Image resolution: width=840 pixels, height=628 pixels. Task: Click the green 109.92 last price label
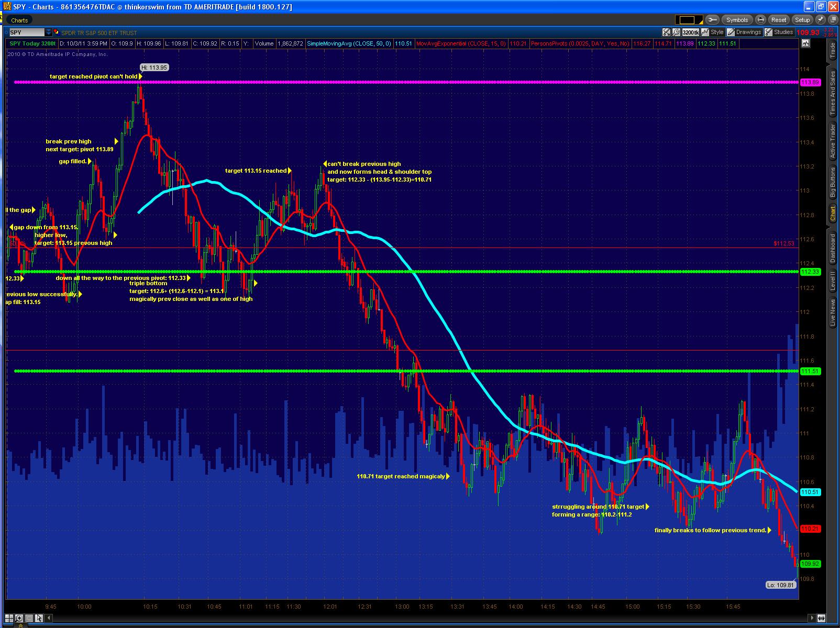point(810,564)
